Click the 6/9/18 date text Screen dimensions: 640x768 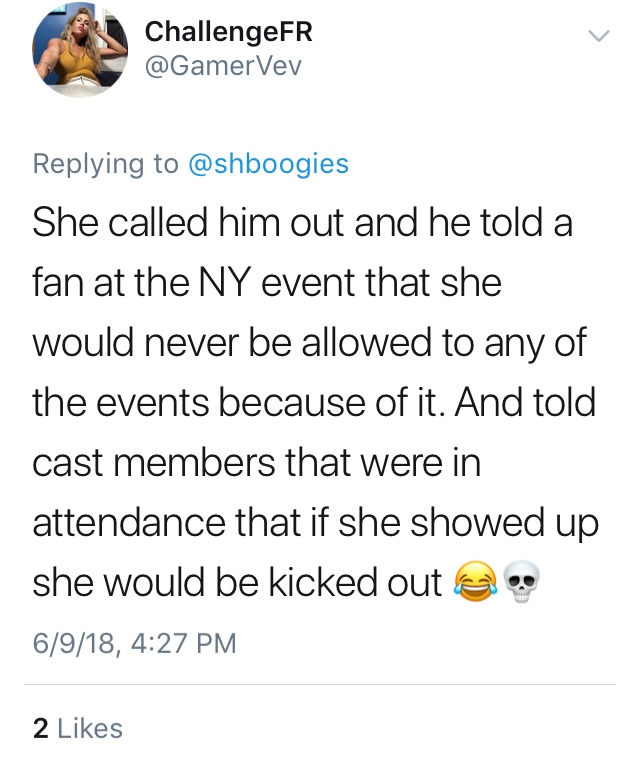75,643
